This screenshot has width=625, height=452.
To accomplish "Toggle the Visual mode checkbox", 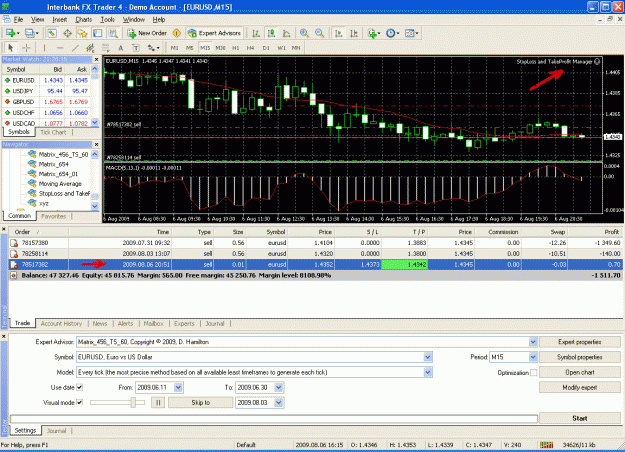I will click(x=79, y=402).
